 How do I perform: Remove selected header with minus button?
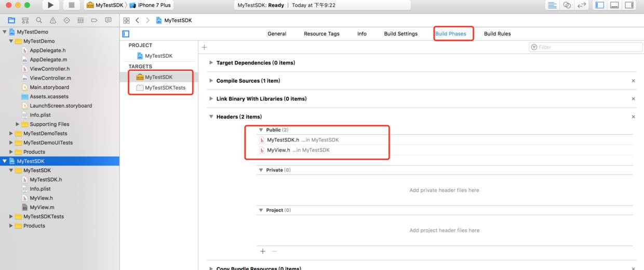tap(274, 251)
